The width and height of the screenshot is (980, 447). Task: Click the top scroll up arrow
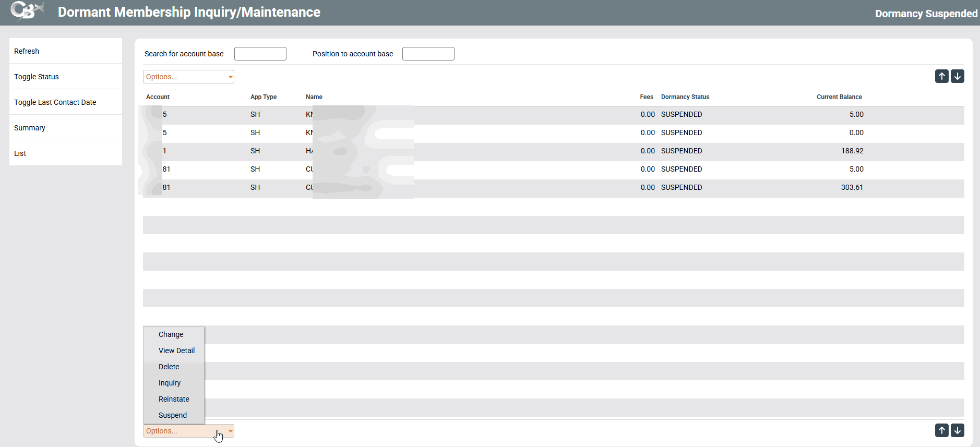pos(941,77)
